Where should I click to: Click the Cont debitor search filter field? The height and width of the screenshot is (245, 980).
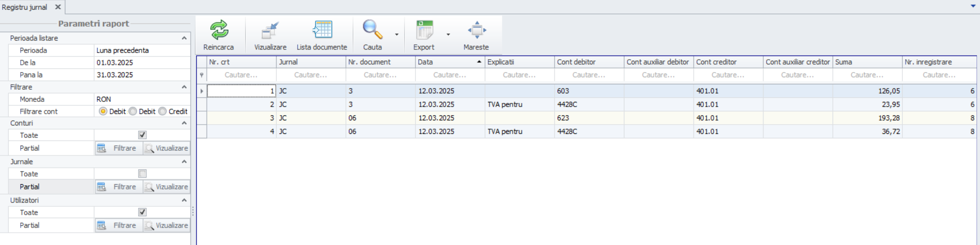tap(588, 75)
